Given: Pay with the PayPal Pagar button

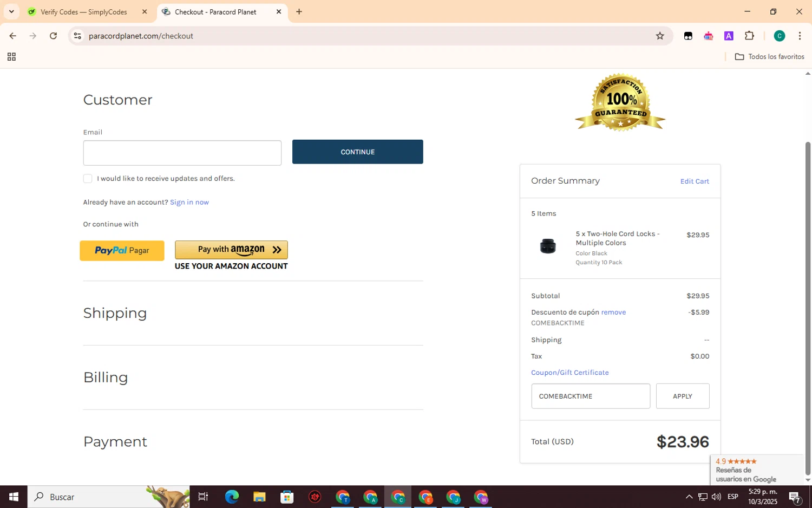Looking at the screenshot, I should [122, 250].
